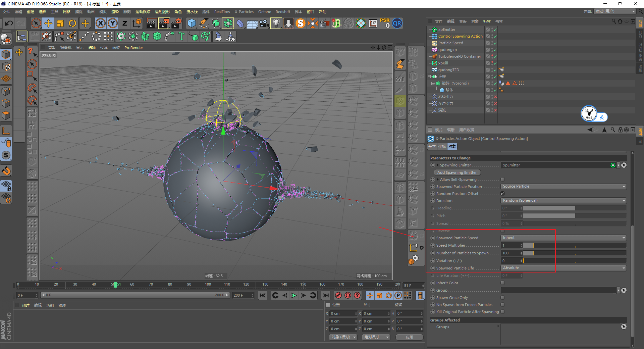Switch to the 基本 attribute tab
This screenshot has width=644, height=349.
tap(432, 147)
